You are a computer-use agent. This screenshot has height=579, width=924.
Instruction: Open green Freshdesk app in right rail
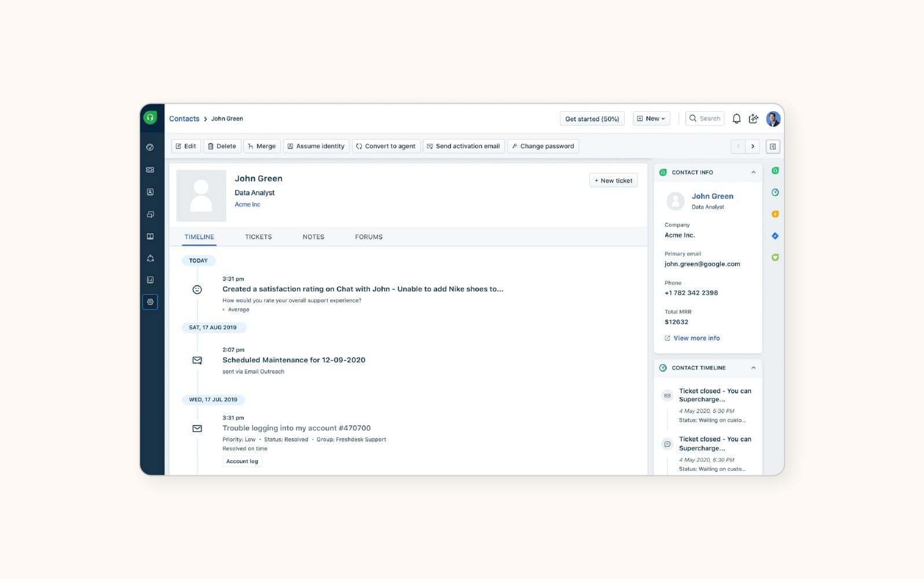pos(775,171)
